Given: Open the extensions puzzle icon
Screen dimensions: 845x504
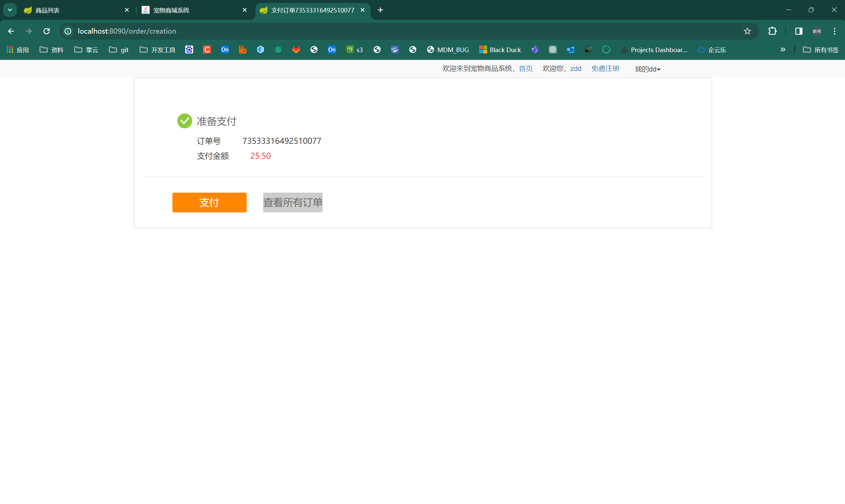Looking at the screenshot, I should coord(772,31).
